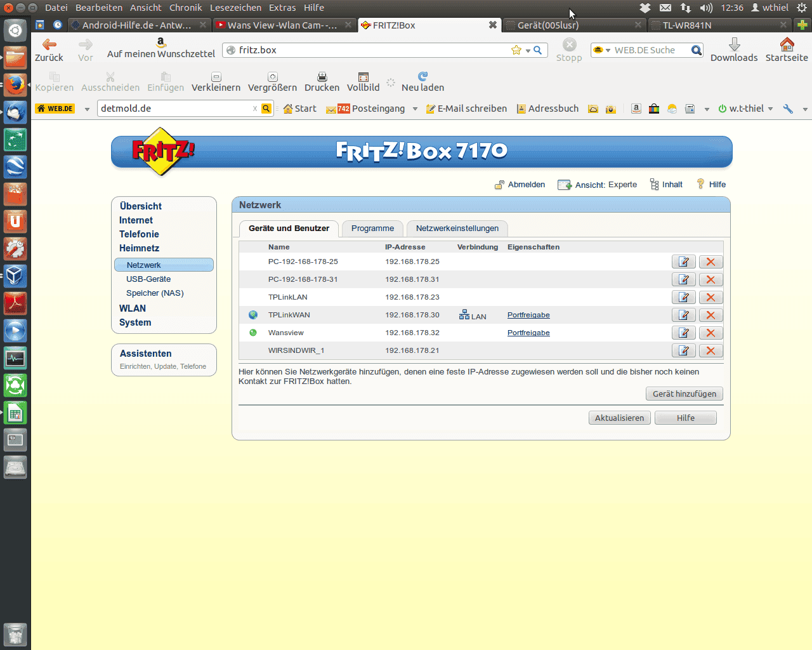Edit the PC-192-168-178-25 device entry
This screenshot has width=812, height=650.
tap(684, 262)
